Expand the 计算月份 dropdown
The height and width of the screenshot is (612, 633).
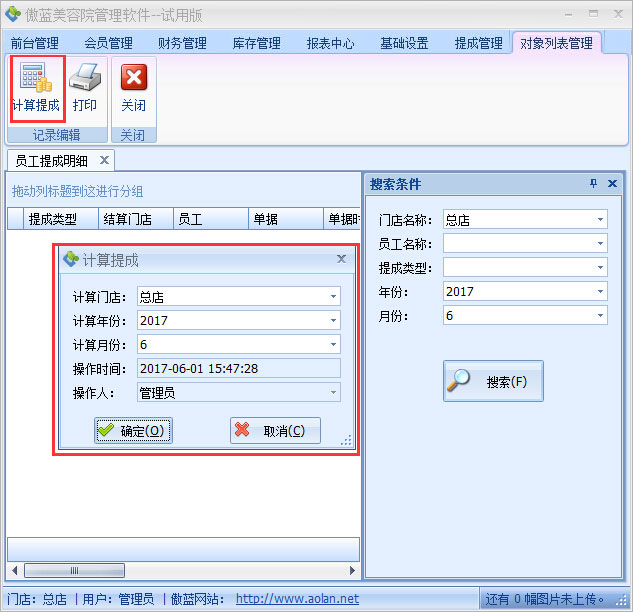333,344
